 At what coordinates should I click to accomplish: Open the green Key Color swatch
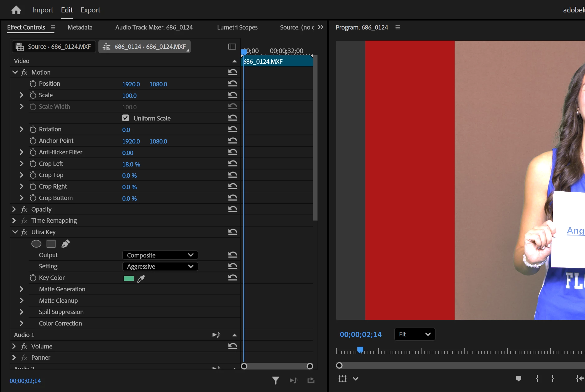(129, 278)
